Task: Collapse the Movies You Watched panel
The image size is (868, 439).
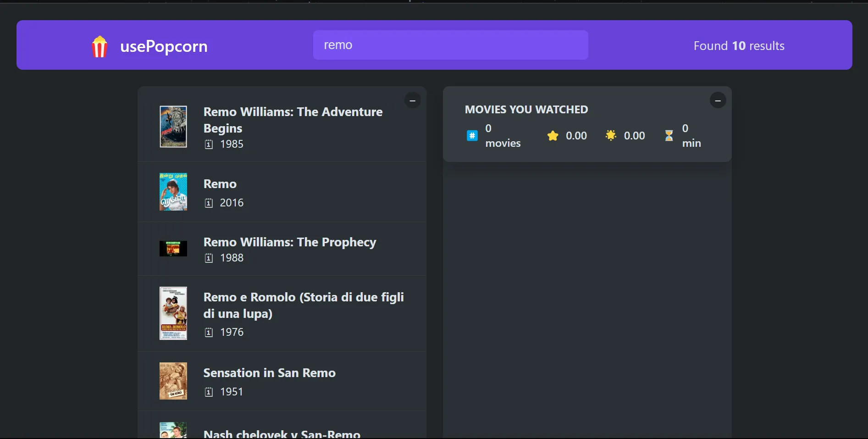Action: (x=718, y=100)
